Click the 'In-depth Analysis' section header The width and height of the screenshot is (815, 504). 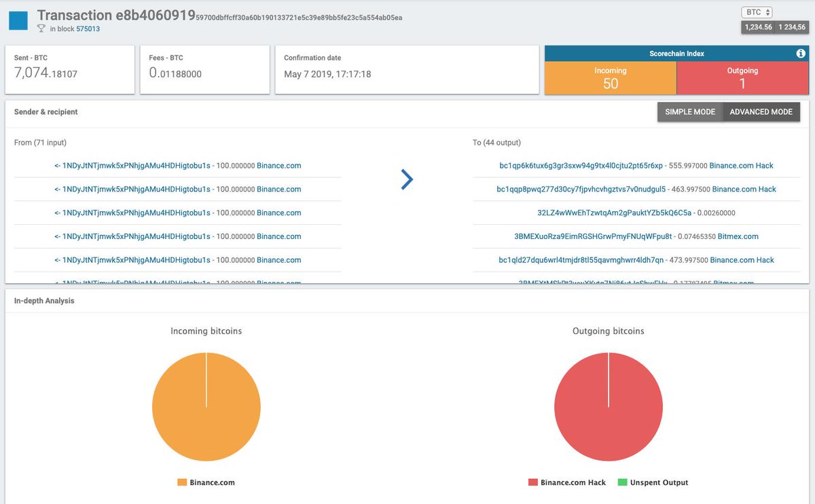[44, 300]
